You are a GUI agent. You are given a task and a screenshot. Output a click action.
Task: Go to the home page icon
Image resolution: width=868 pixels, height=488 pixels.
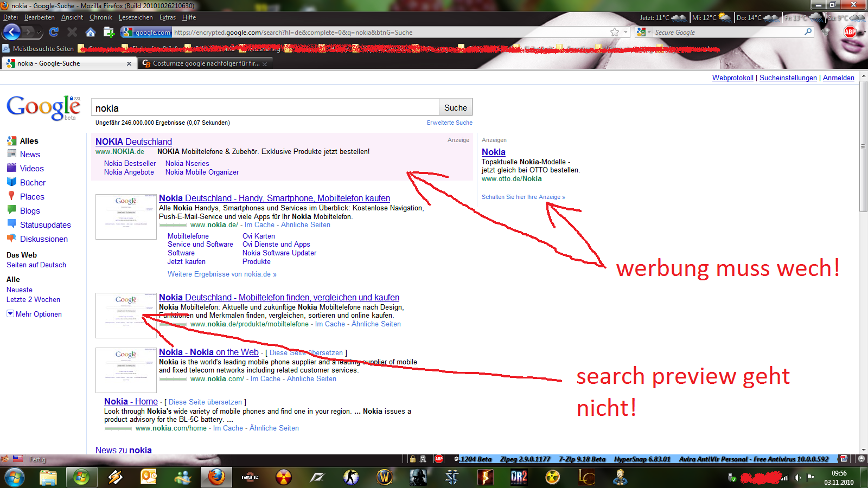point(91,32)
